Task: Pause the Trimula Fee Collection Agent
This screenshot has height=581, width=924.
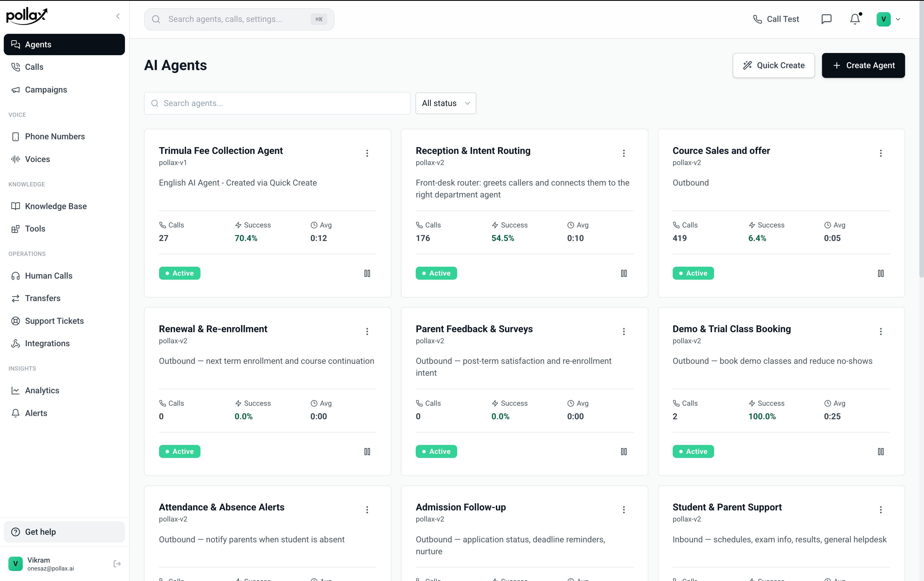Action: pyautogui.click(x=367, y=273)
